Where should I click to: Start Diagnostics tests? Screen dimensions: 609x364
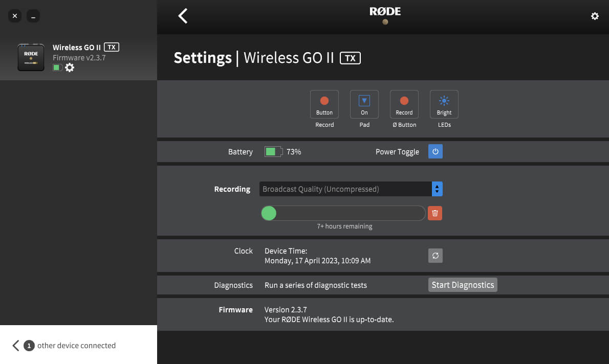463,285
